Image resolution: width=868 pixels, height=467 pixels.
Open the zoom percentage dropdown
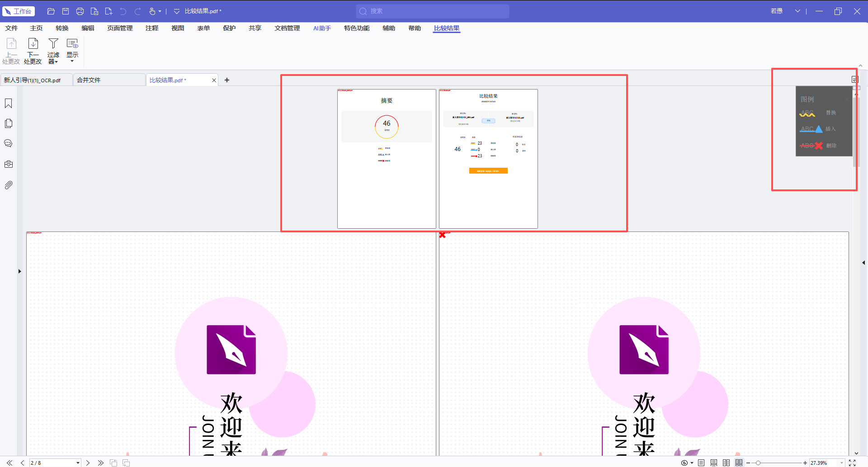coord(842,463)
